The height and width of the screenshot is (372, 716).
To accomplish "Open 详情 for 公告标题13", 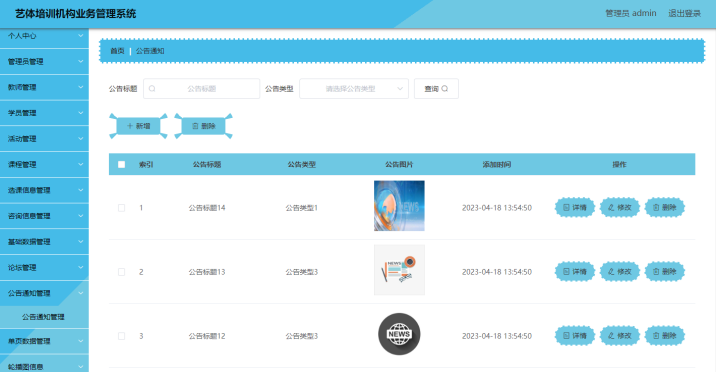I will [x=574, y=272].
